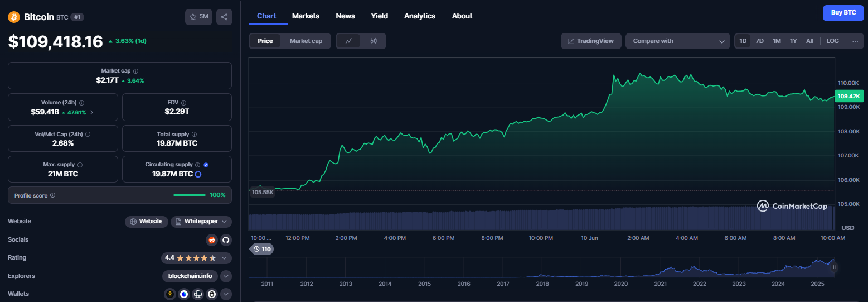Image resolution: width=868 pixels, height=302 pixels.
Task: Open Total supply info icon
Action: [194, 135]
